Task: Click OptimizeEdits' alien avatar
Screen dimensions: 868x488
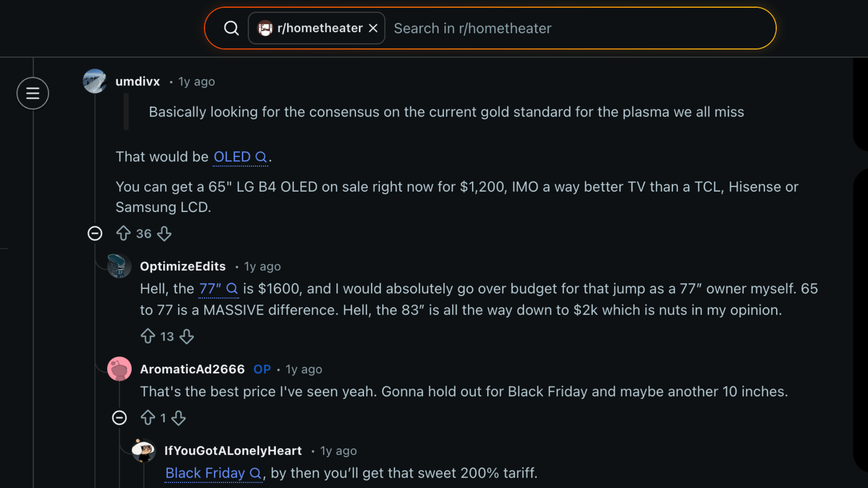Action: (x=119, y=266)
